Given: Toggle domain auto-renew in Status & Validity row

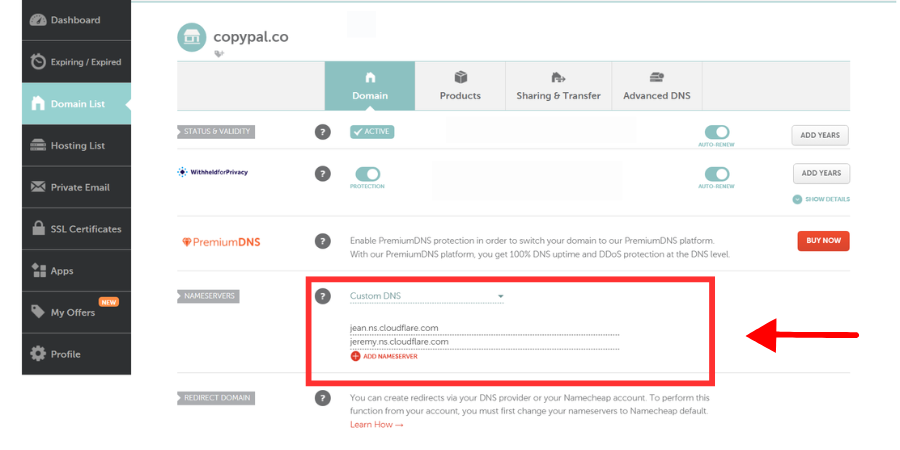Looking at the screenshot, I should coord(717,132).
